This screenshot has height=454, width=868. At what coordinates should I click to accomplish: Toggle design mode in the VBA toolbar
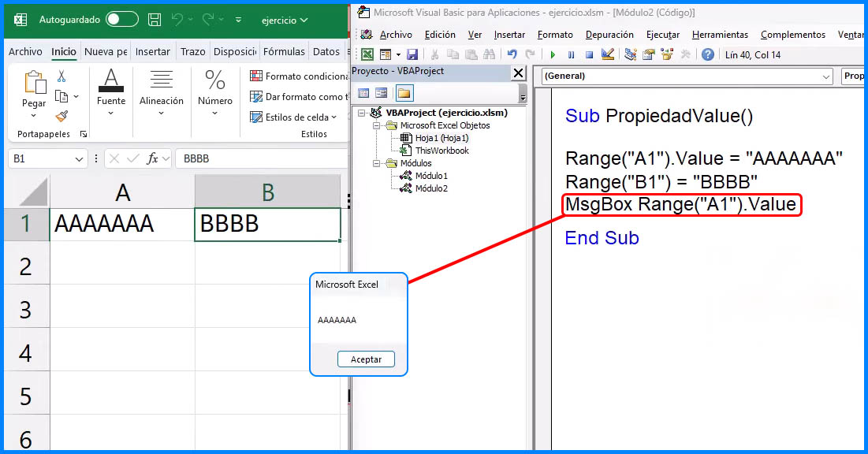click(x=607, y=54)
